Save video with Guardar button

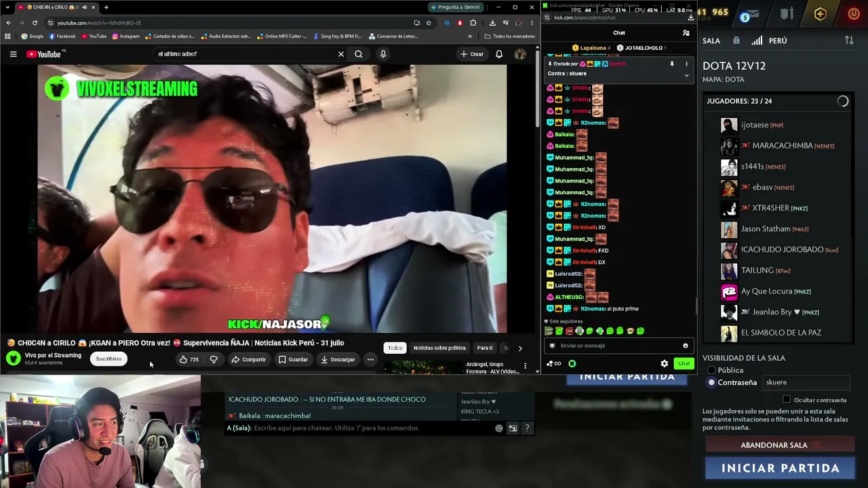point(293,359)
